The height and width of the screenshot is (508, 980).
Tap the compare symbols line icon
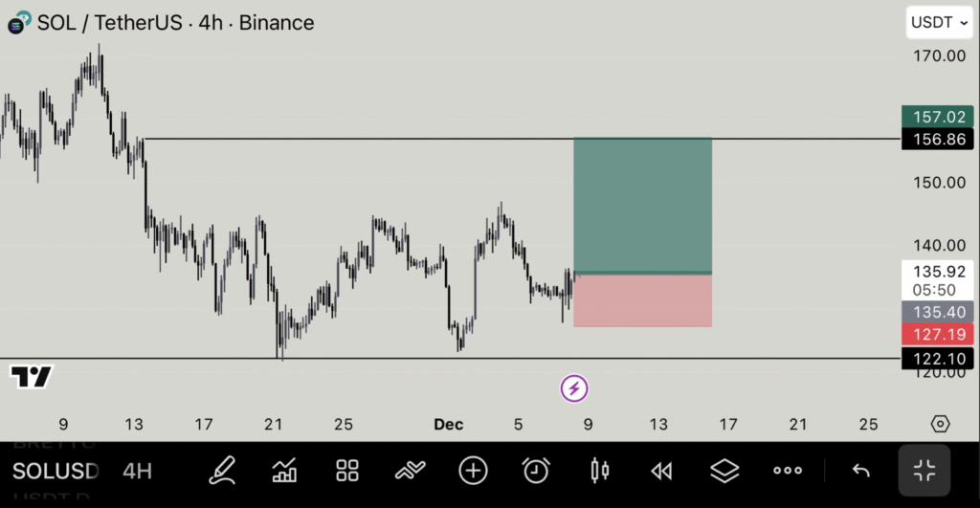411,470
